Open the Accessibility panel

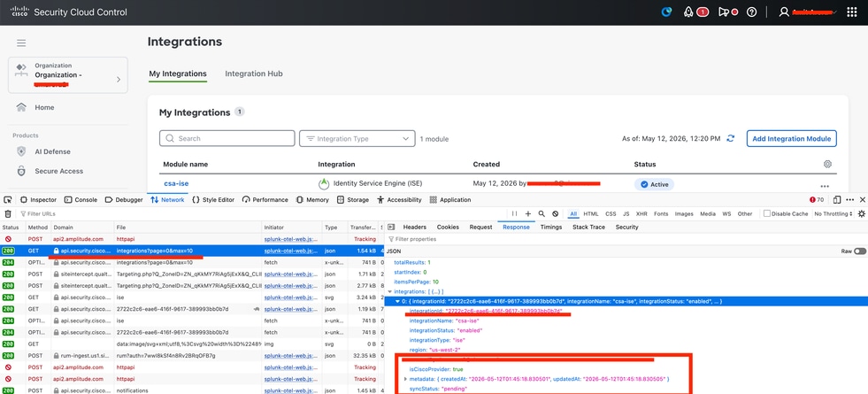(x=399, y=199)
